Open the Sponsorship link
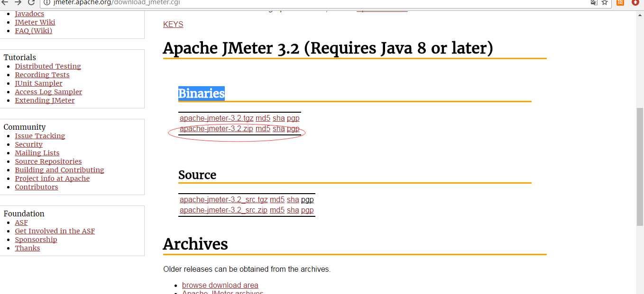The height and width of the screenshot is (294, 644). (36, 240)
